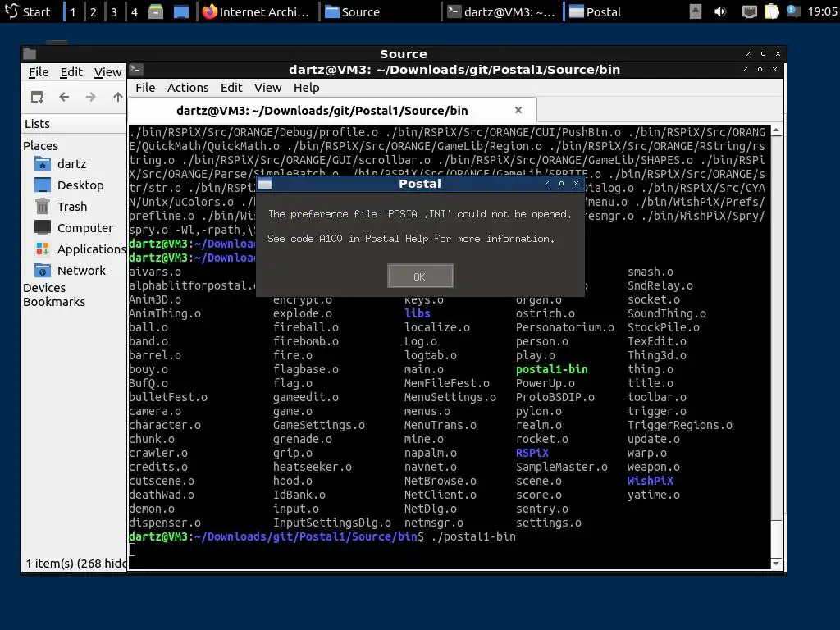
Task: Open file manager launcher in taskbar
Action: (x=155, y=11)
